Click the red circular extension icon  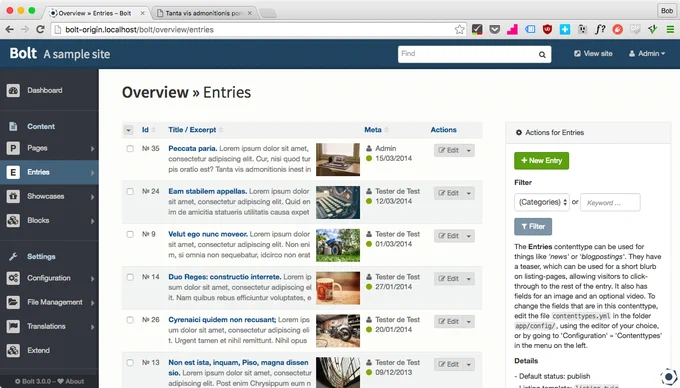coord(618,29)
